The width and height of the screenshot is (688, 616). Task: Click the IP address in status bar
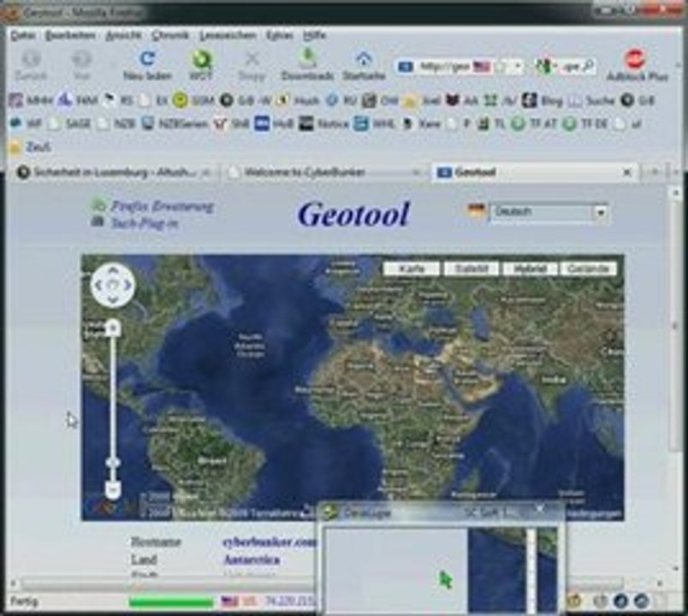pyautogui.click(x=289, y=601)
